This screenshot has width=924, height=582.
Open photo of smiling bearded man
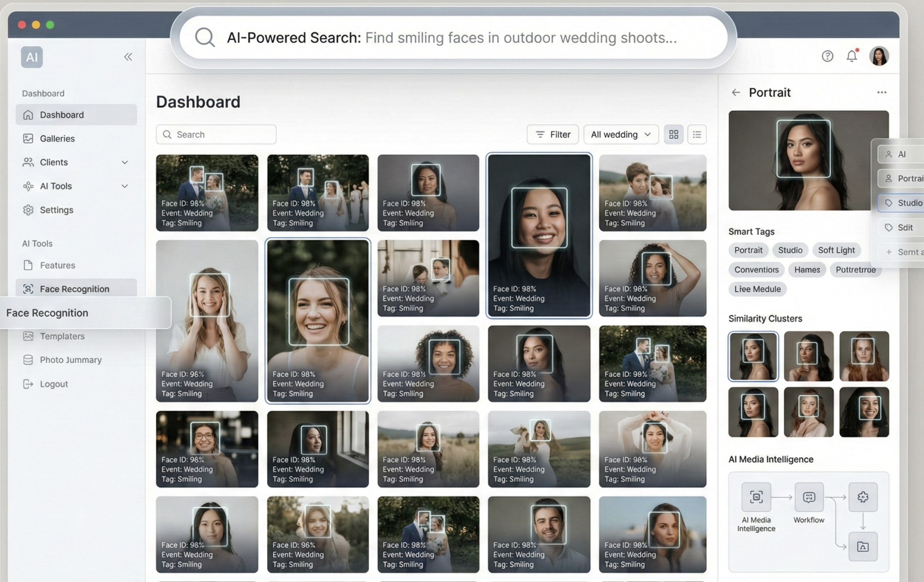pyautogui.click(x=539, y=535)
